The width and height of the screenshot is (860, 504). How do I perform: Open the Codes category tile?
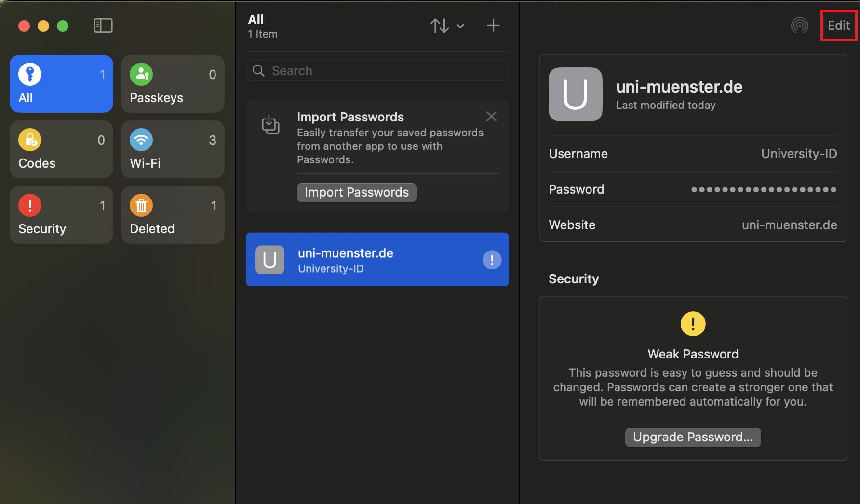point(61,149)
